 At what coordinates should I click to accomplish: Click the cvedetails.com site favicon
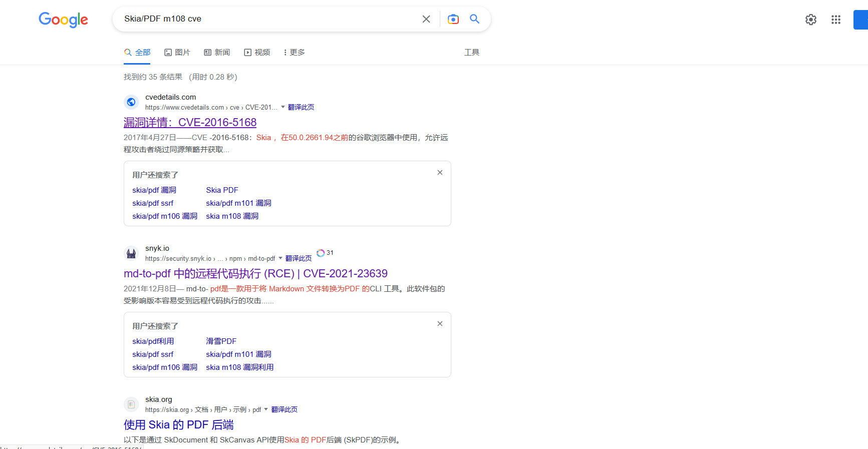click(131, 102)
